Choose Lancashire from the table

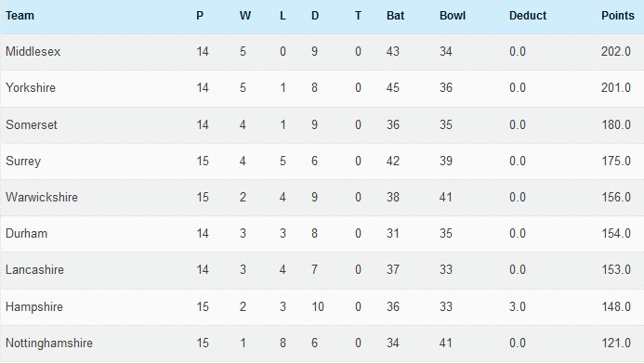[34, 269]
